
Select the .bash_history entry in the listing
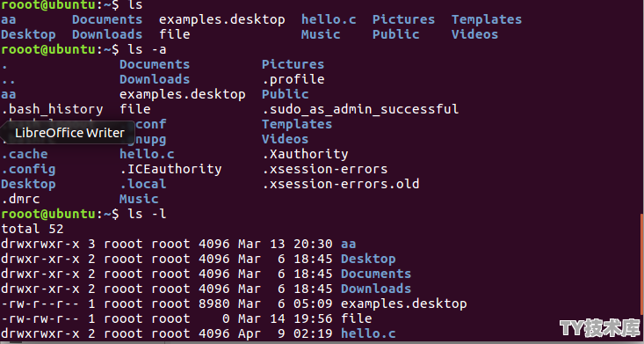coord(52,109)
